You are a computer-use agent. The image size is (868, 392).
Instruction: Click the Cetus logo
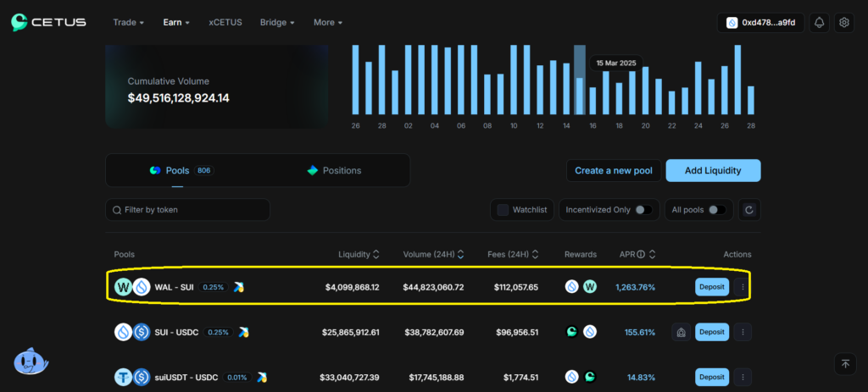pos(48,23)
